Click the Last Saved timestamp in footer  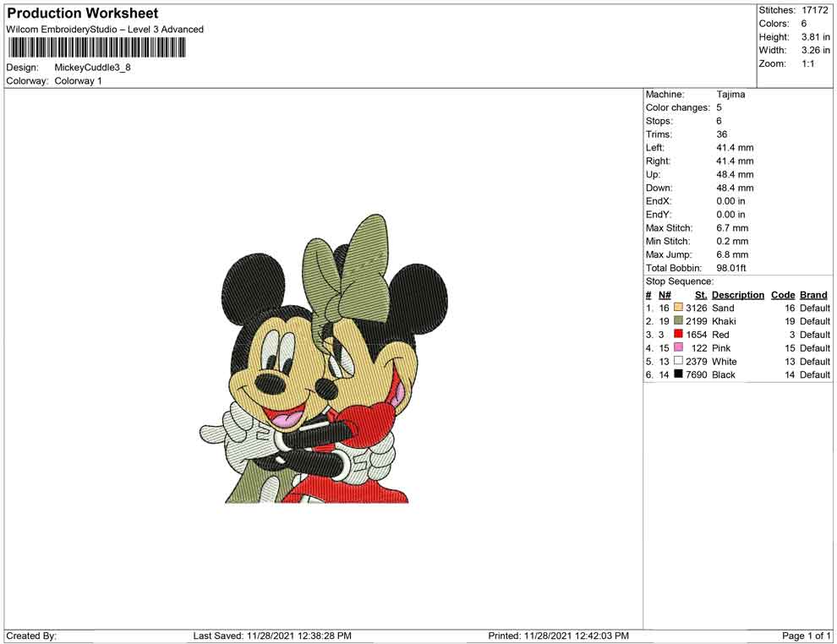click(x=272, y=636)
